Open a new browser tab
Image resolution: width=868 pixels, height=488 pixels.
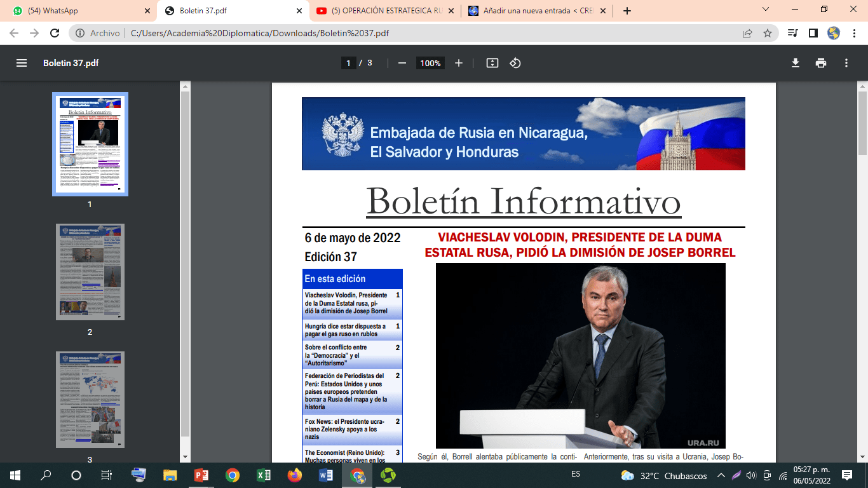pyautogui.click(x=627, y=10)
